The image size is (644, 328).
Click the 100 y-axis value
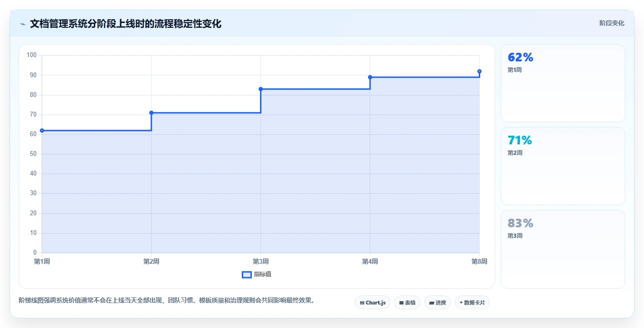click(x=32, y=55)
